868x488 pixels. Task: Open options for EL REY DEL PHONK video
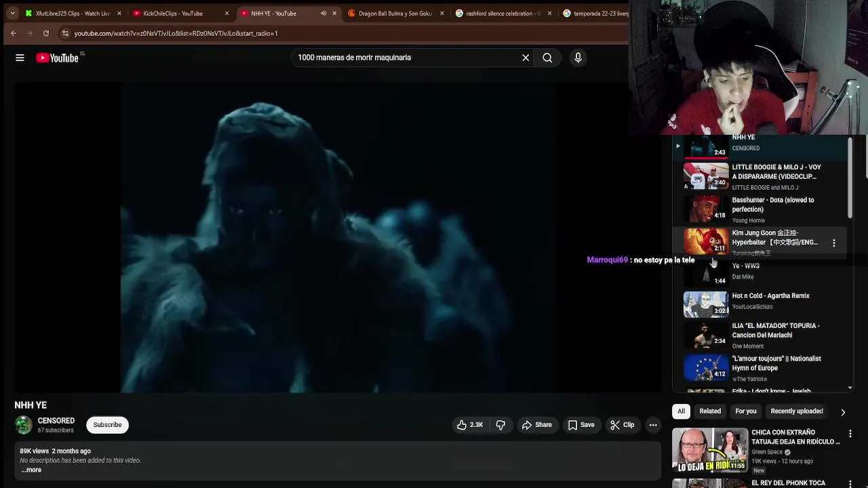coord(850,483)
